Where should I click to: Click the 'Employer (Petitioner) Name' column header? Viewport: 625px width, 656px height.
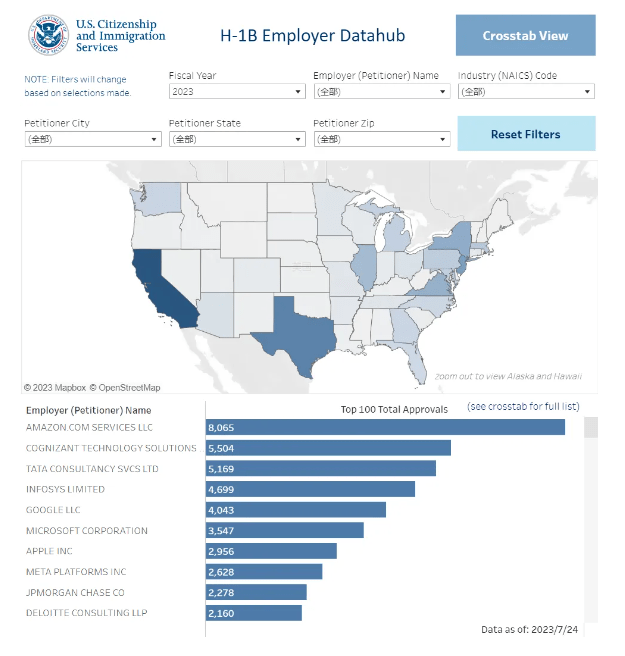[x=88, y=410]
